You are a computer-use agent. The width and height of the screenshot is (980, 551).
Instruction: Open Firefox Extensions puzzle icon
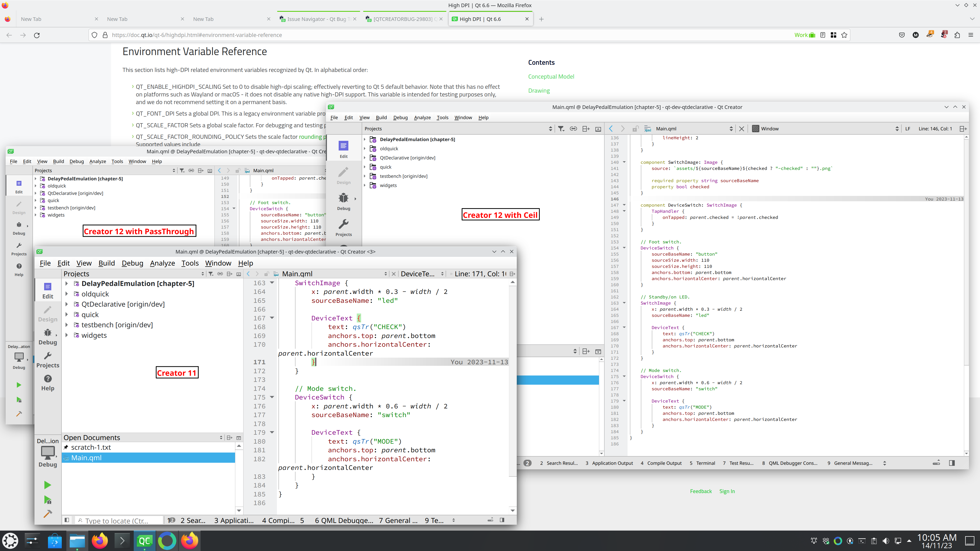957,35
